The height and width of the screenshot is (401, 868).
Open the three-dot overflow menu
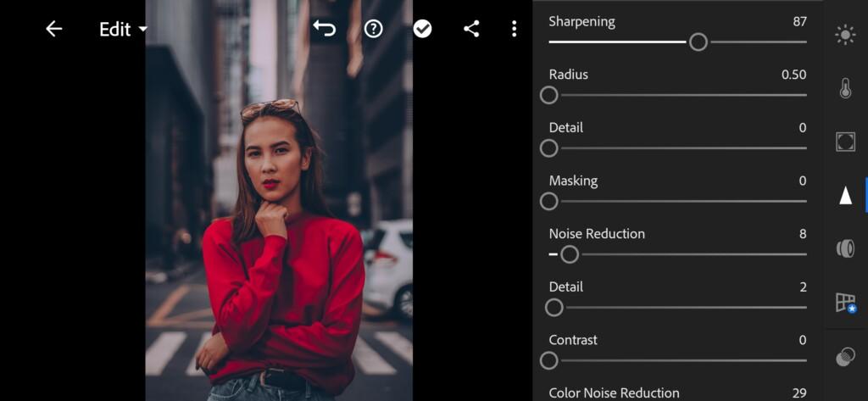(515, 29)
